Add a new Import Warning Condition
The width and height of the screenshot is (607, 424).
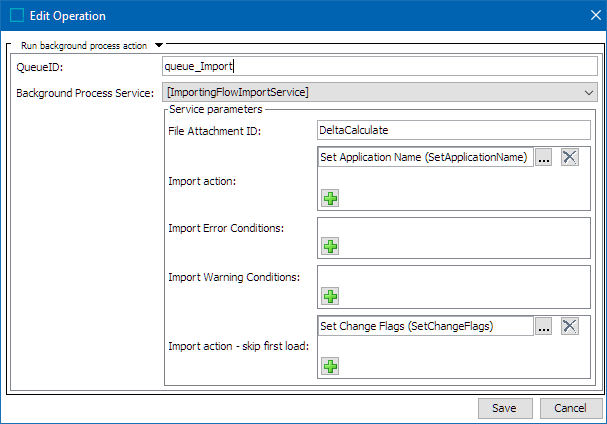[330, 296]
